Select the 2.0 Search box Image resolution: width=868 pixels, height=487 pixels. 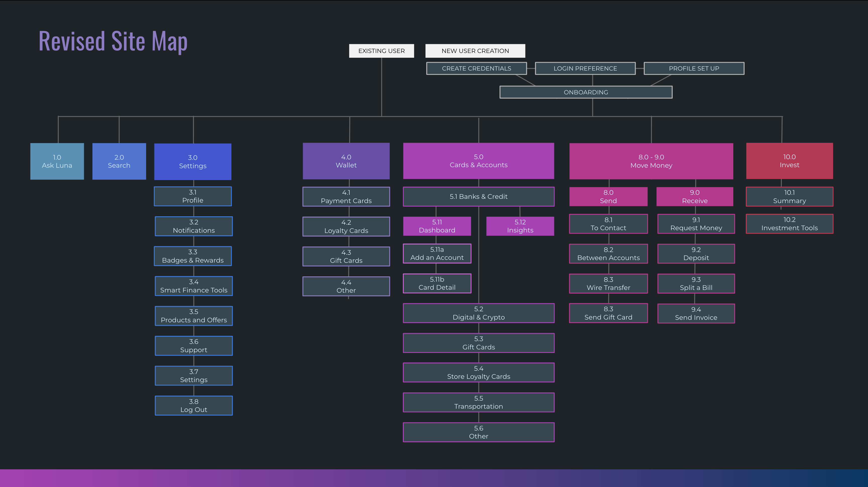point(119,161)
